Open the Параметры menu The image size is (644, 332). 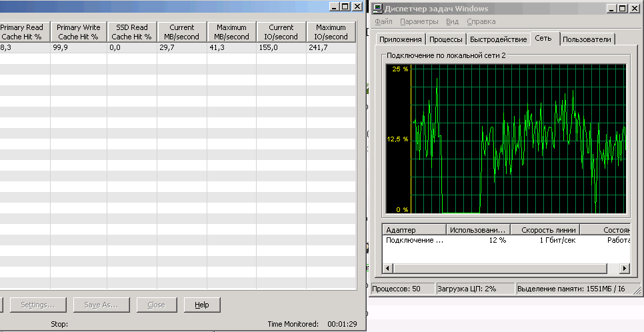[x=419, y=22]
